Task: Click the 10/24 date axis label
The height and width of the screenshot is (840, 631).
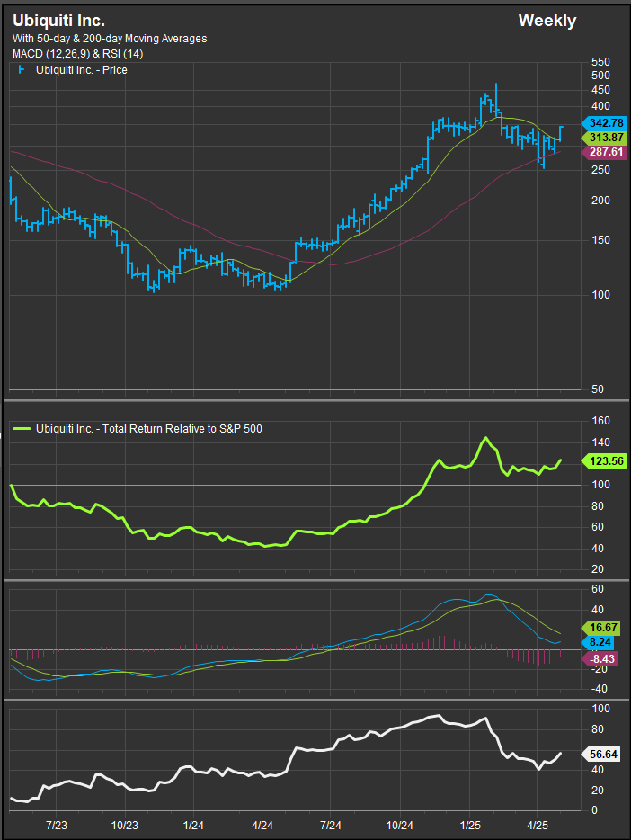Action: [400, 826]
